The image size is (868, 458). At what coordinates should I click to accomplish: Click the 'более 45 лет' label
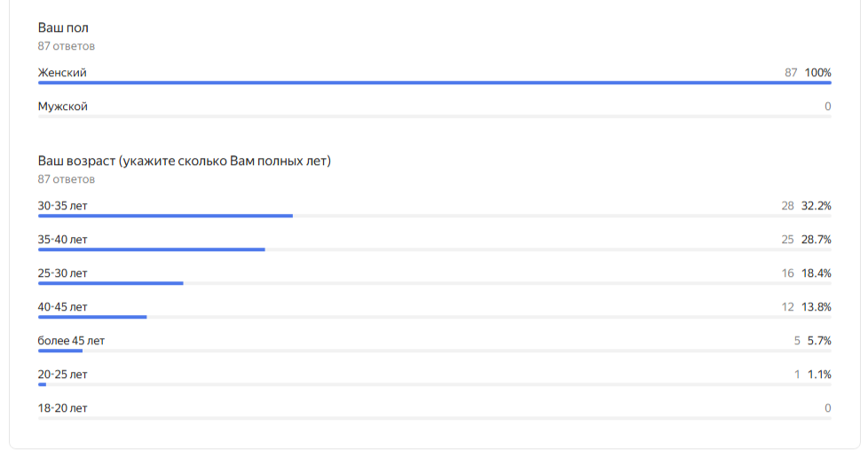click(x=71, y=341)
